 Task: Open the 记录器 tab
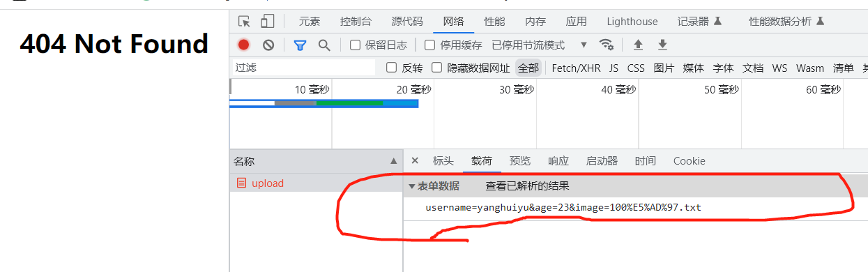pos(700,22)
